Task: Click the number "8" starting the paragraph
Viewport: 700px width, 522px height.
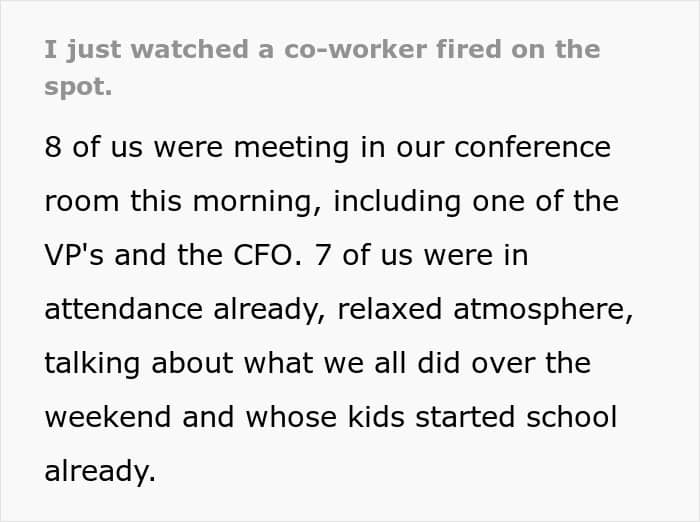Action: 53,147
